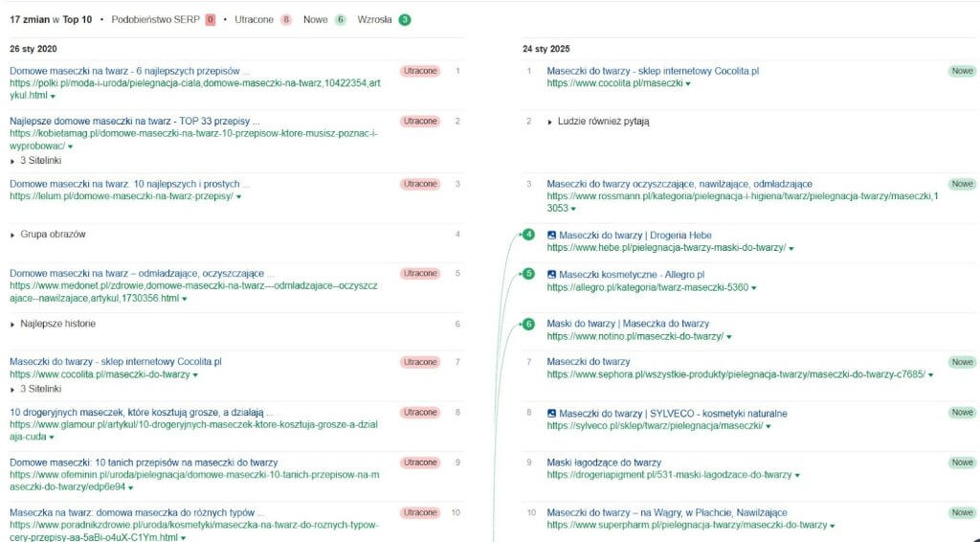Open dropdown arrow after lelum.pl URL
This screenshot has width=980, height=542.
pos(238,197)
